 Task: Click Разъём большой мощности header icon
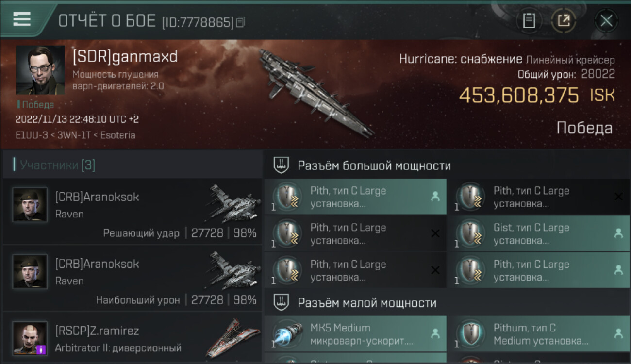click(x=282, y=165)
